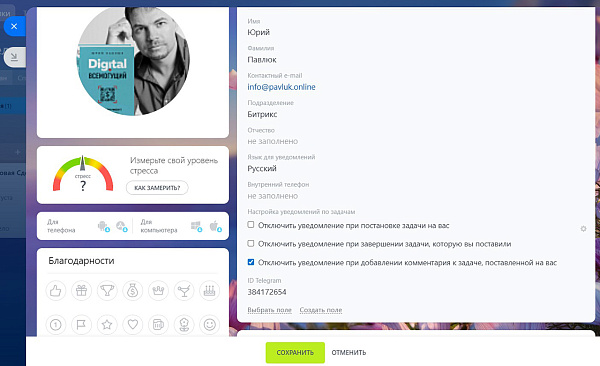Toggle notification on completion of tasks you set
This screenshot has width=600, height=366.
point(251,243)
